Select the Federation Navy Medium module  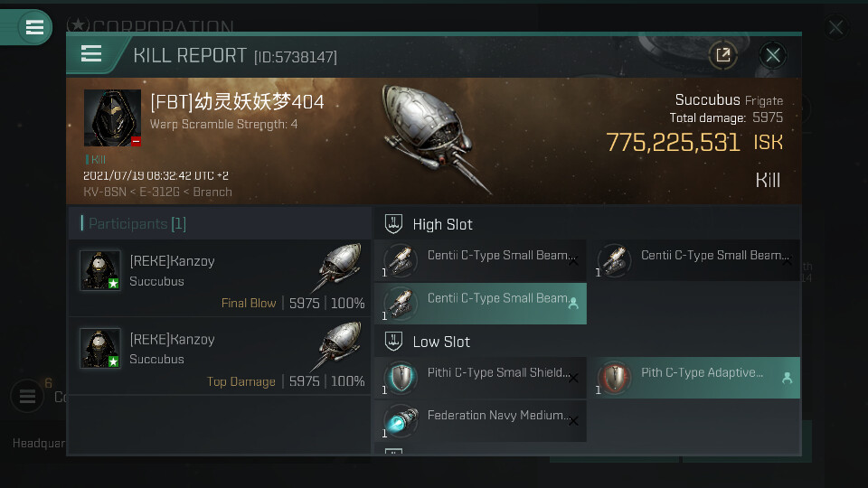coord(480,421)
